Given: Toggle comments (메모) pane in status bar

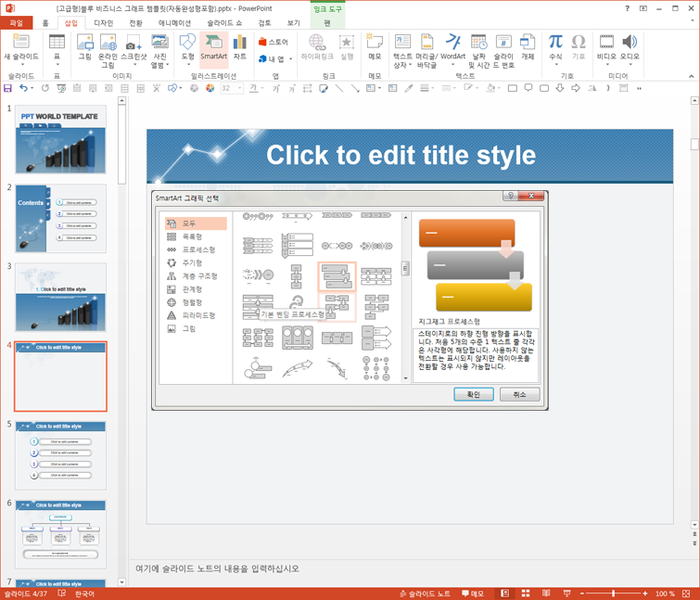Looking at the screenshot, I should tap(472, 594).
